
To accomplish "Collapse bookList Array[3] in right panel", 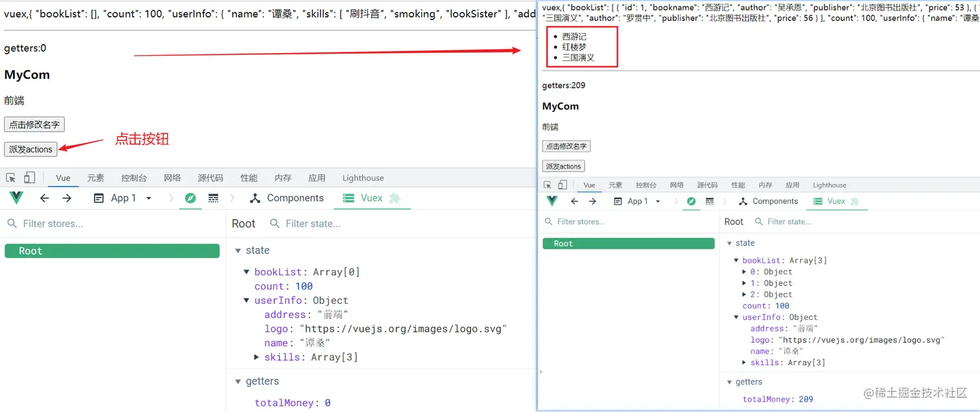I will point(736,260).
